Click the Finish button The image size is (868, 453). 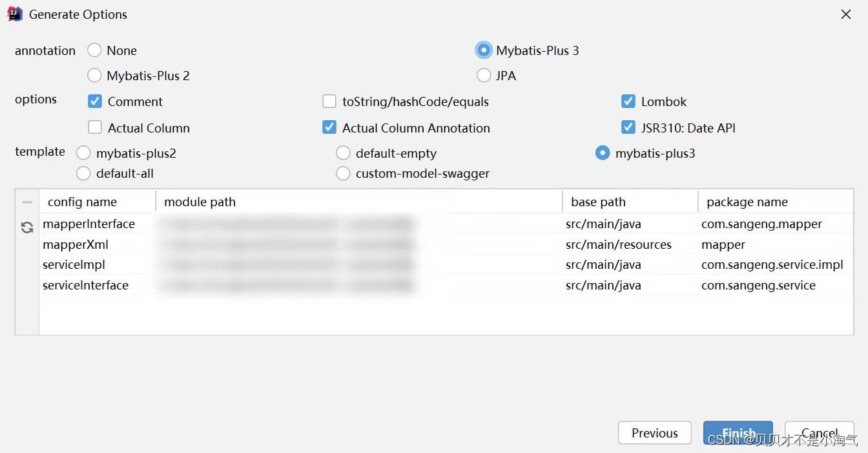(x=738, y=433)
